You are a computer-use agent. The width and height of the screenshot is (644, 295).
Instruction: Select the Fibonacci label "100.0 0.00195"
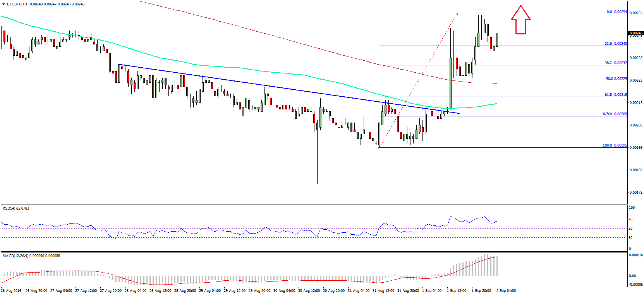(615, 145)
